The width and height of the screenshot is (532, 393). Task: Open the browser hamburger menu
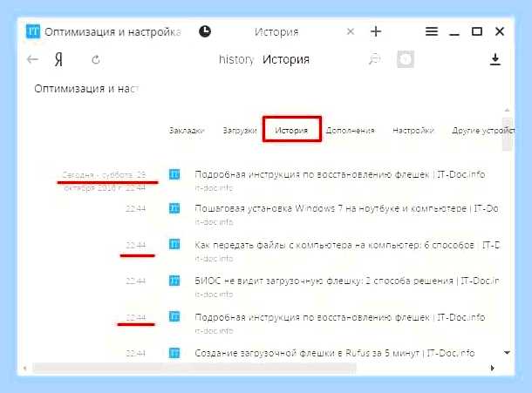pyautogui.click(x=432, y=31)
